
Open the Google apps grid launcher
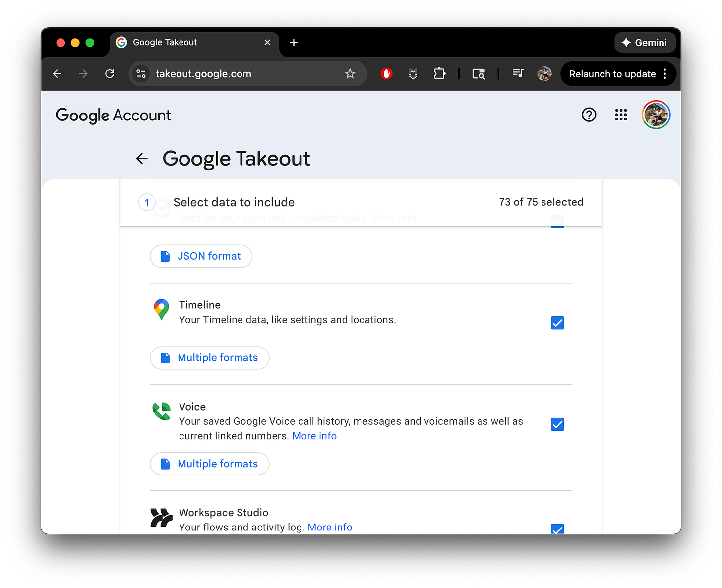621,115
